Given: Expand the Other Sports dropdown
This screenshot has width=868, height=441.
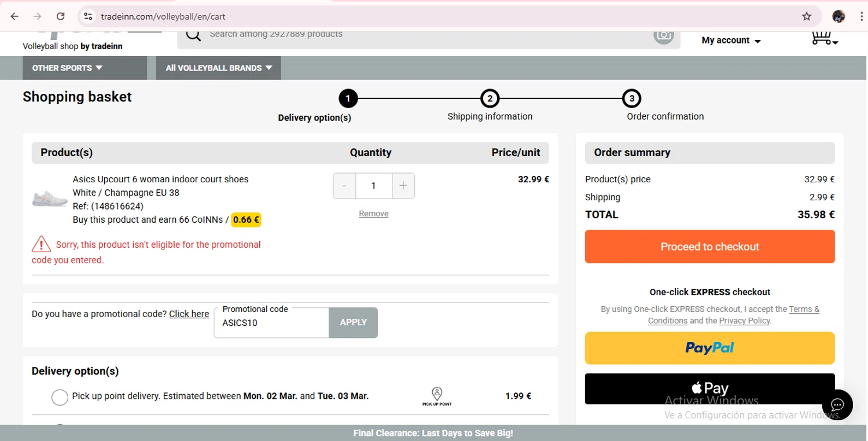Looking at the screenshot, I should [67, 68].
